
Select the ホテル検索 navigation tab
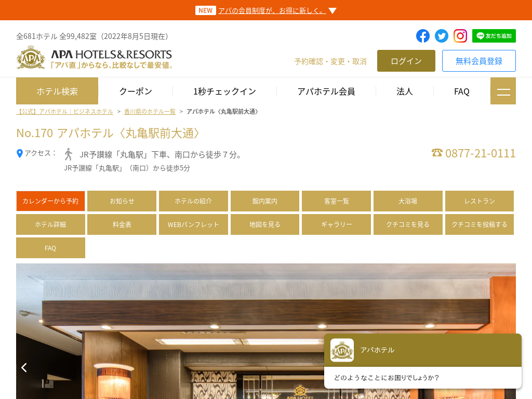tap(57, 91)
